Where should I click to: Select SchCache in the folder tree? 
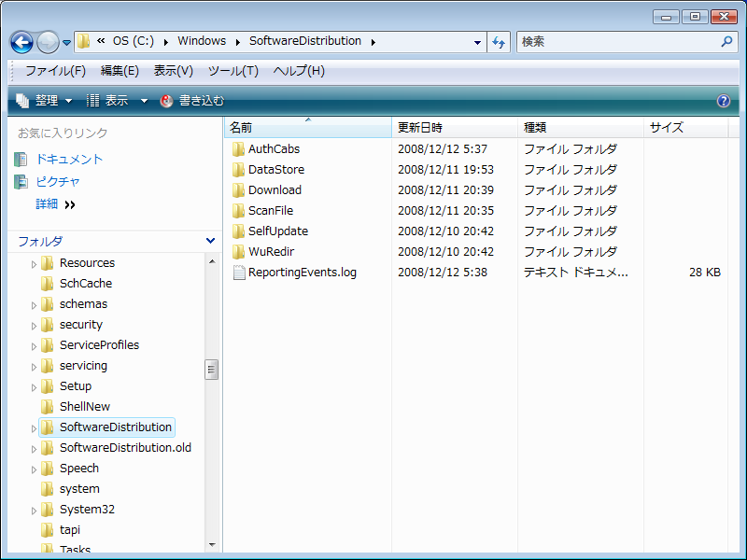point(86,284)
